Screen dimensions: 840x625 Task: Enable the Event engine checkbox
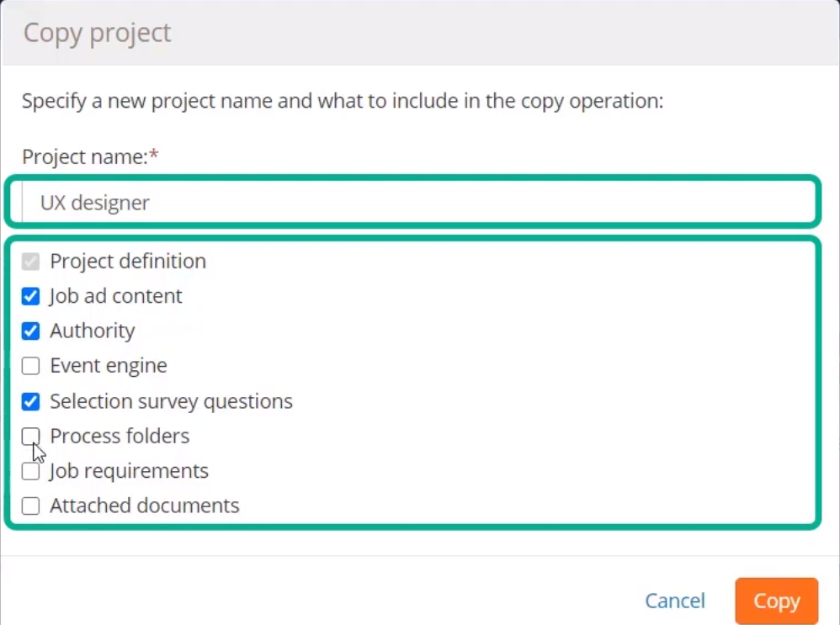(30, 366)
